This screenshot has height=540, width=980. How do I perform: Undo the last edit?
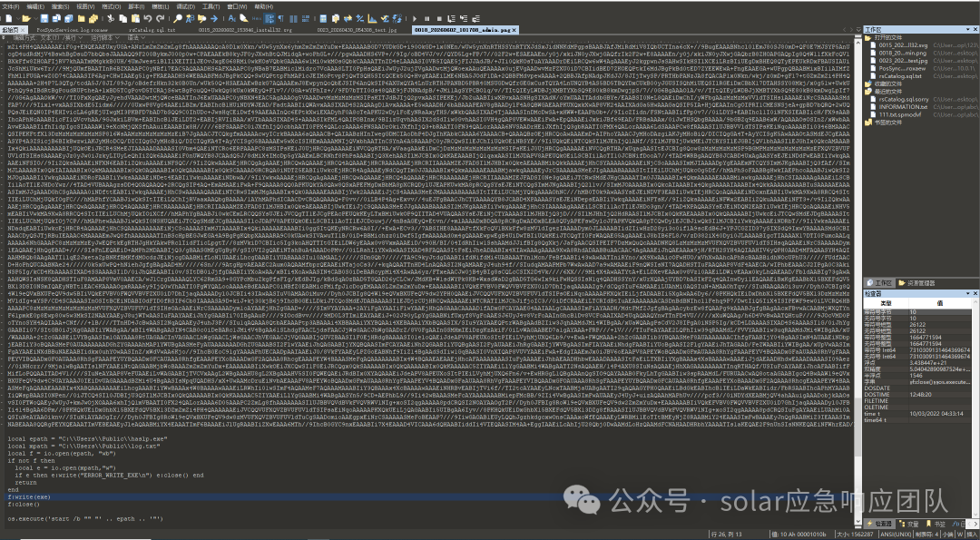tap(148, 18)
